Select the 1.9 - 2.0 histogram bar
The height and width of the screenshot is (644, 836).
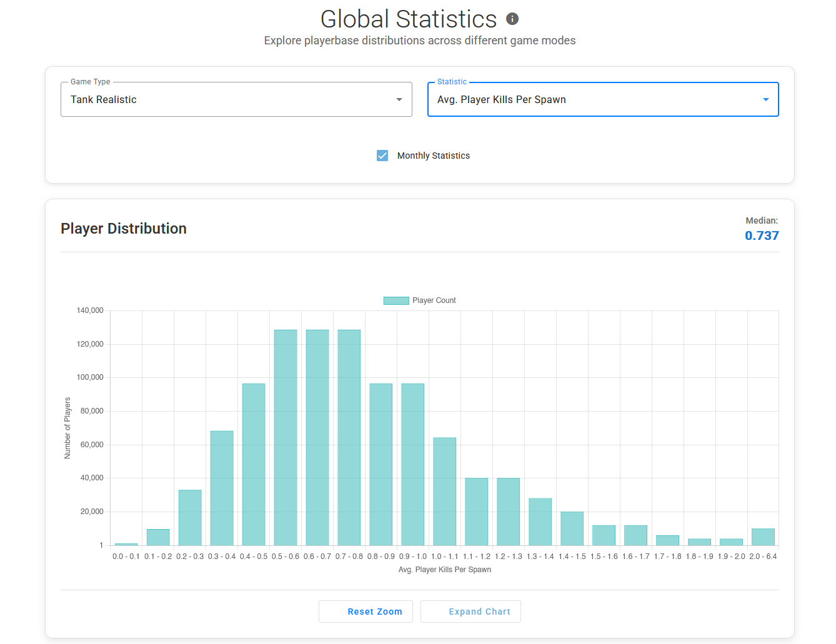click(x=732, y=542)
